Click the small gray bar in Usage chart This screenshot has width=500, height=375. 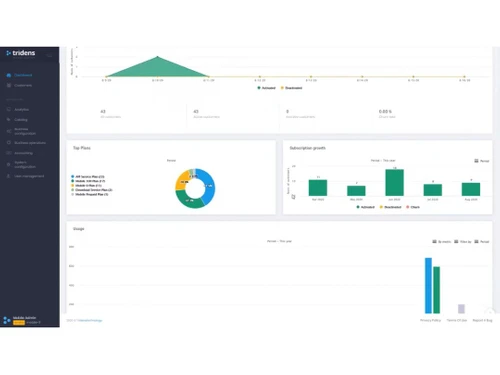pos(461,309)
